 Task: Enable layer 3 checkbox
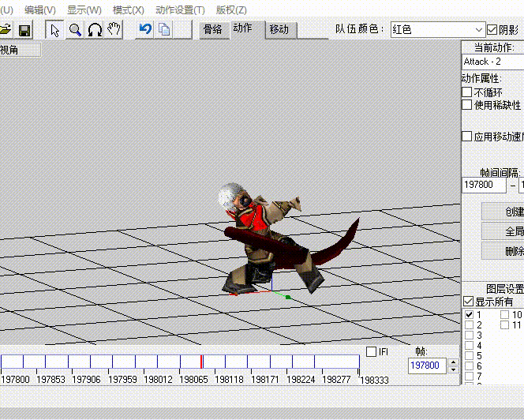pyautogui.click(x=470, y=335)
